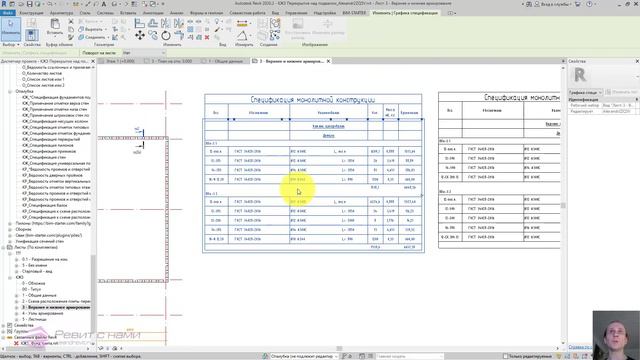Open the 'Поворот на листе' rotation dropdown

pyautogui.click(x=144, y=53)
